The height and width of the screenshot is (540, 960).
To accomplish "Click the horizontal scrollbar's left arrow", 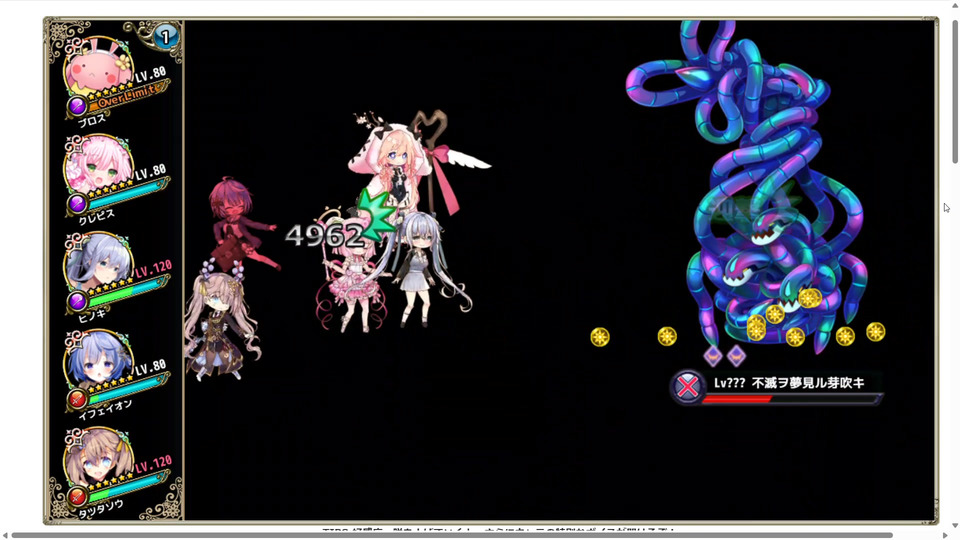I will tap(5, 535).
